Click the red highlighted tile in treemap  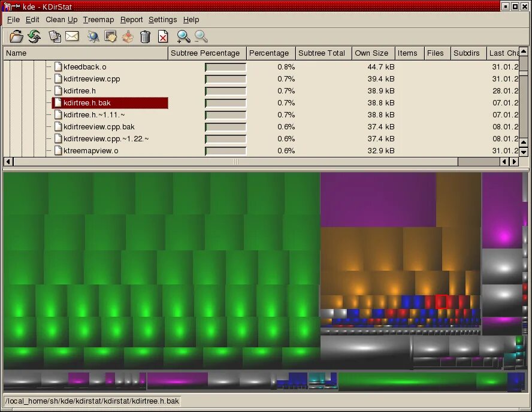(x=441, y=301)
